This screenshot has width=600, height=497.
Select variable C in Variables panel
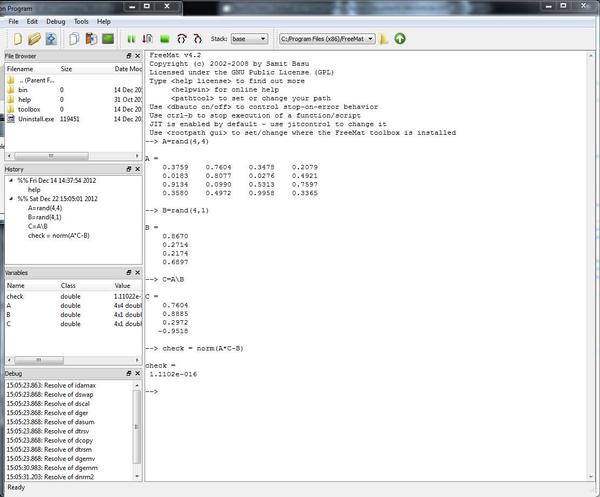(73, 324)
